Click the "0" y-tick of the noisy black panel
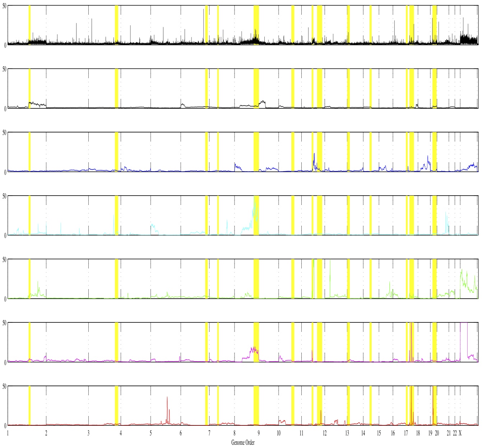 [x=5, y=45]
